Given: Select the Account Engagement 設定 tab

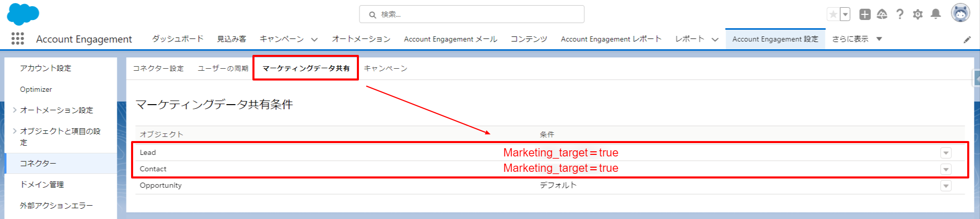Looking at the screenshot, I should point(775,39).
